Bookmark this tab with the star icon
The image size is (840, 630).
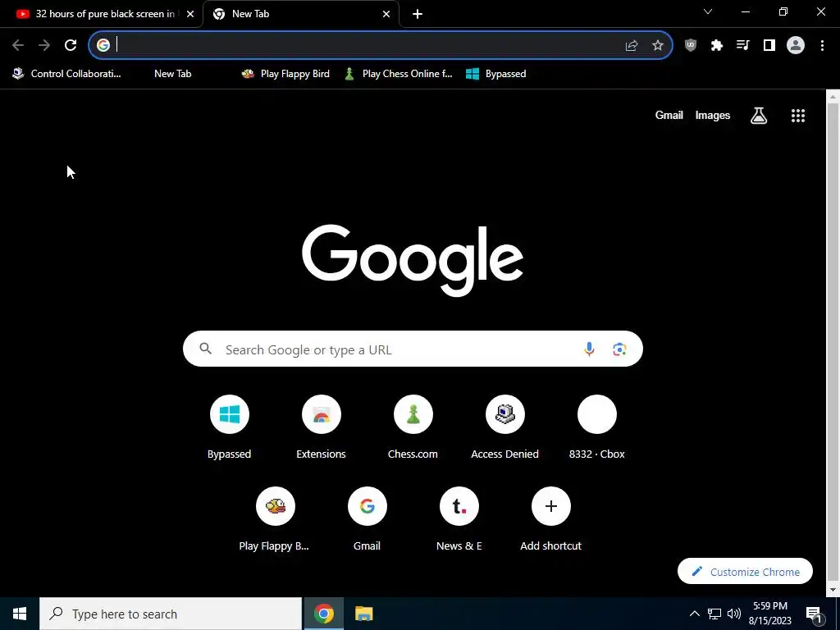(658, 46)
